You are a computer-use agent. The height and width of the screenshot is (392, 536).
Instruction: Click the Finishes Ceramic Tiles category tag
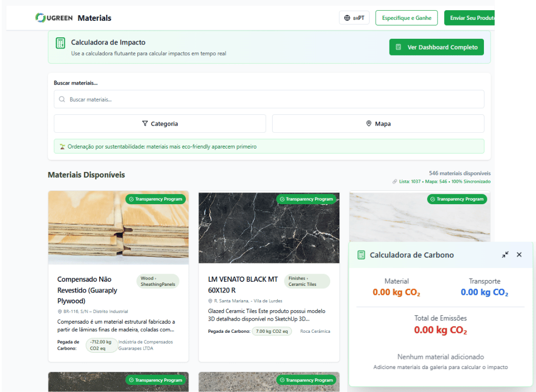(307, 281)
